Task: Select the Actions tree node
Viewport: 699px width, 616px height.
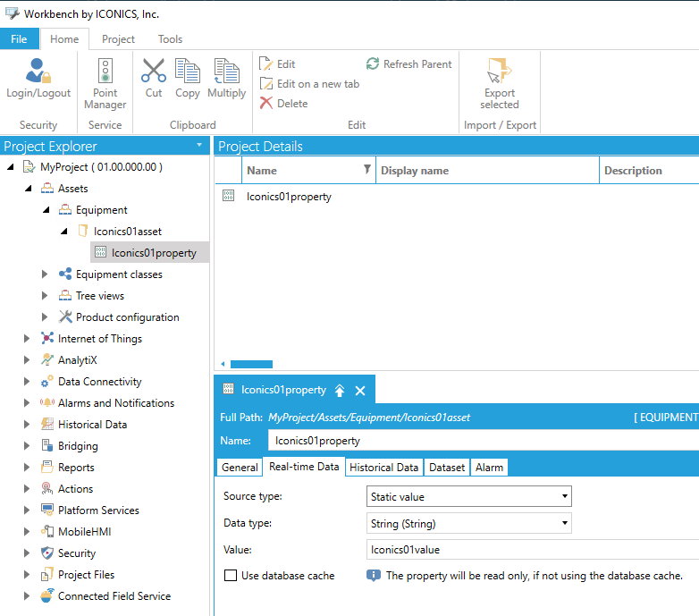Action: point(75,488)
